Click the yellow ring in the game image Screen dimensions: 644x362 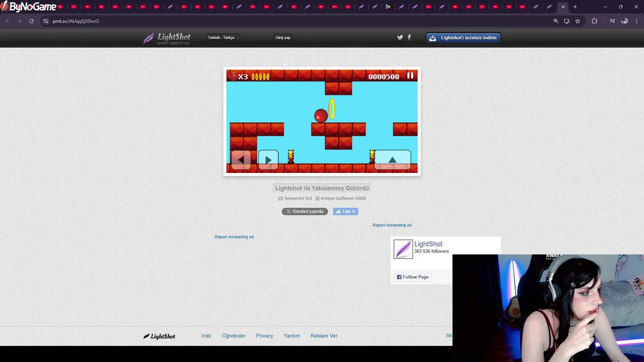click(332, 109)
